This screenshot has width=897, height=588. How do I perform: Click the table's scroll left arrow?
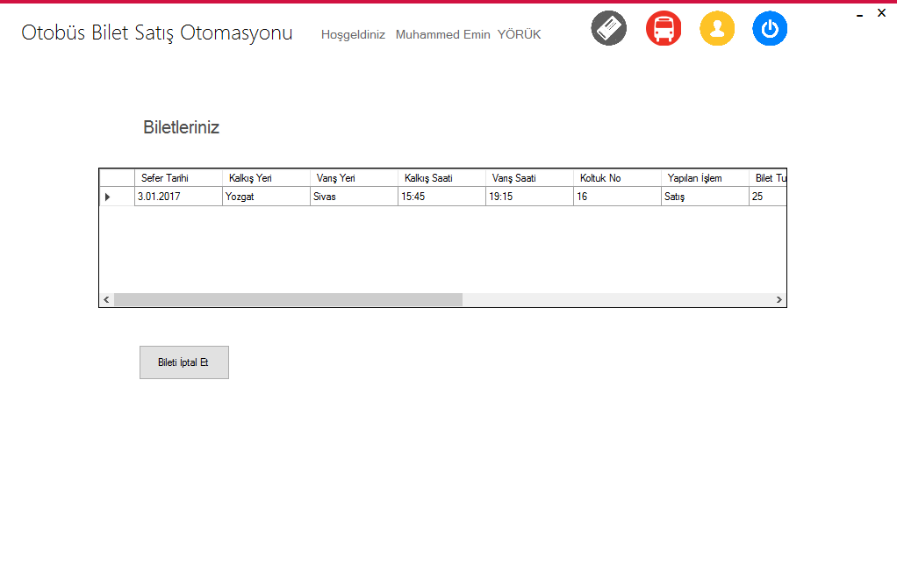[106, 300]
